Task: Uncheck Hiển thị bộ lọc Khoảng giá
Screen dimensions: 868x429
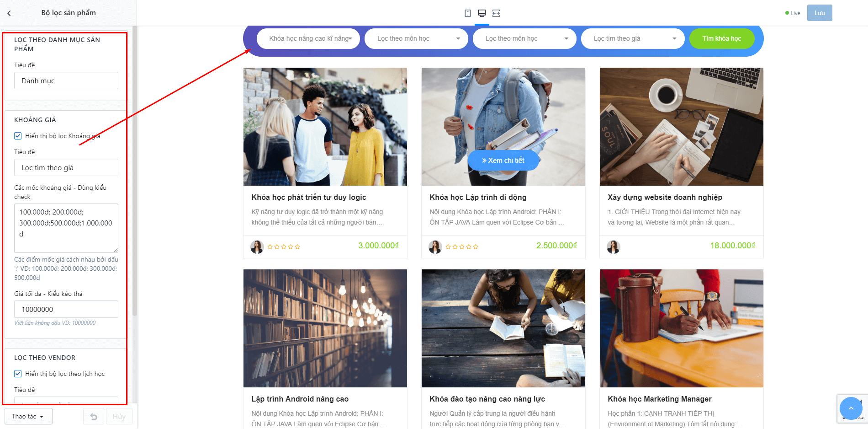Action: click(18, 136)
